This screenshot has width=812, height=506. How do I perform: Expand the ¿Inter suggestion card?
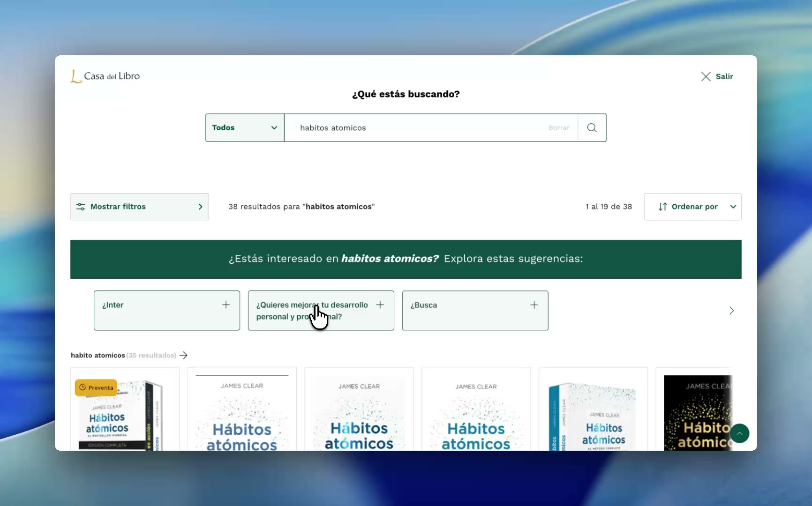point(167,311)
